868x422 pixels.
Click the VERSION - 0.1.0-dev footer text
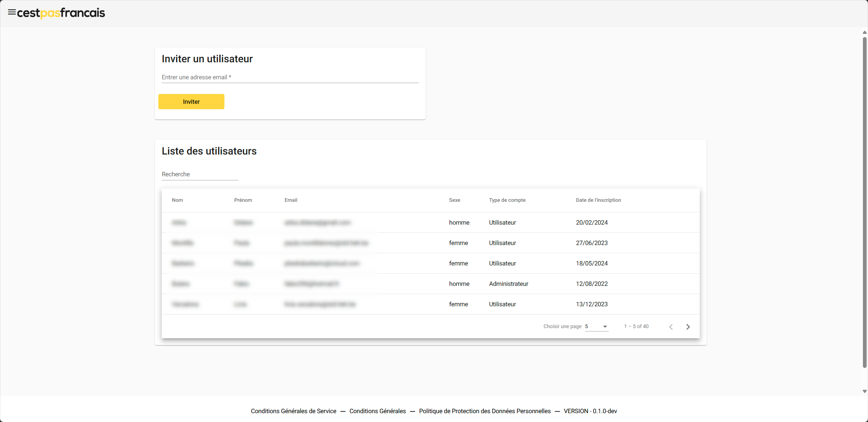click(x=590, y=411)
